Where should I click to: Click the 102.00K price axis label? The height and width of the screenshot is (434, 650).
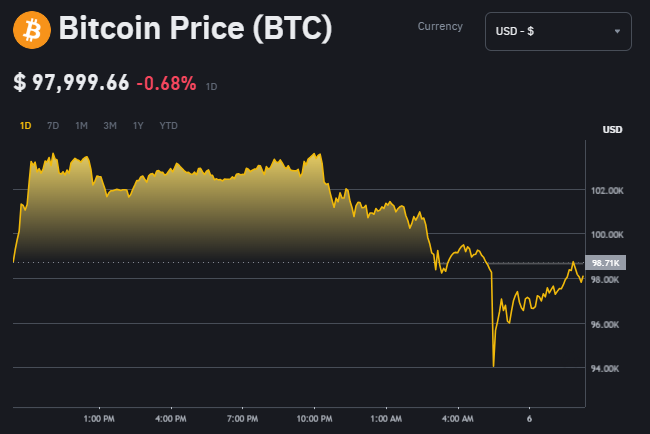(608, 190)
